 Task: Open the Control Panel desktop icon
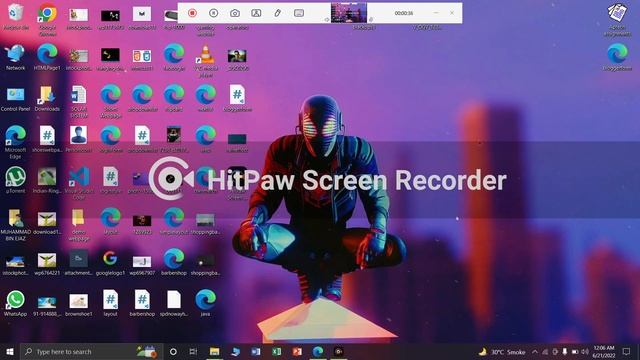tap(16, 99)
